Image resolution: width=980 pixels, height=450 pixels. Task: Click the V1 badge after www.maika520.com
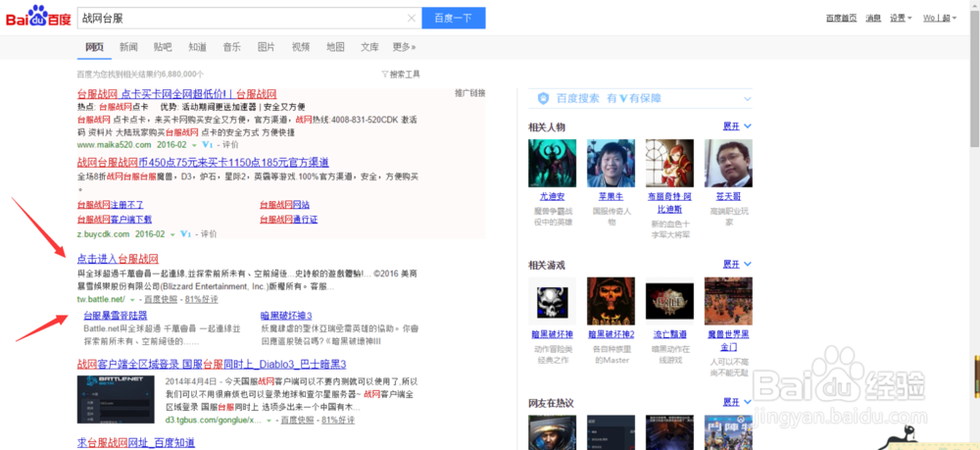coord(208,144)
